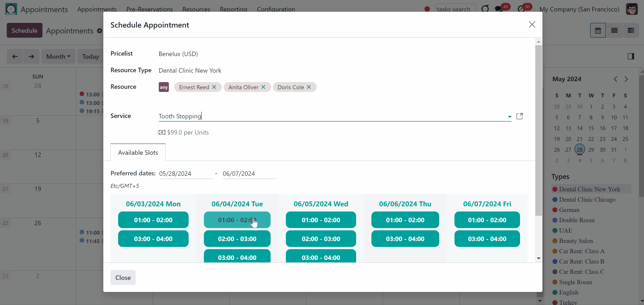644x305 pixels.
Task: Toggle the 'any' resource selector
Action: [164, 87]
